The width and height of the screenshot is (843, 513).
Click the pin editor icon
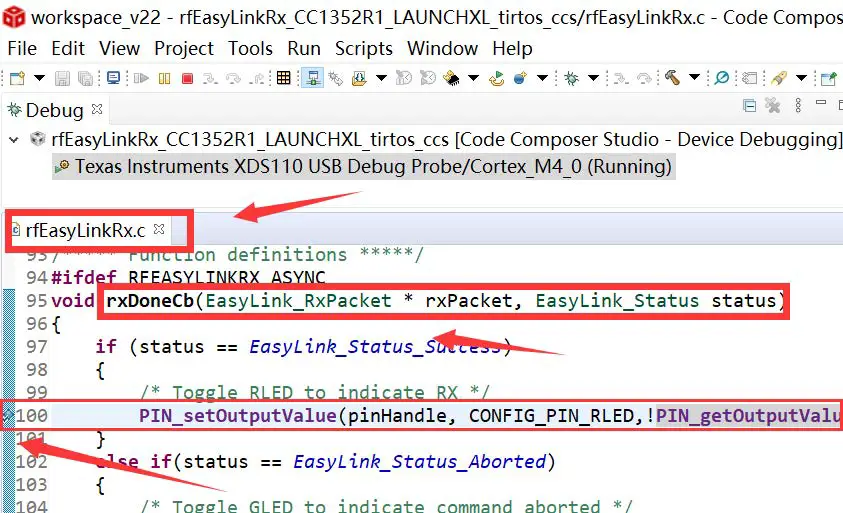point(828,79)
